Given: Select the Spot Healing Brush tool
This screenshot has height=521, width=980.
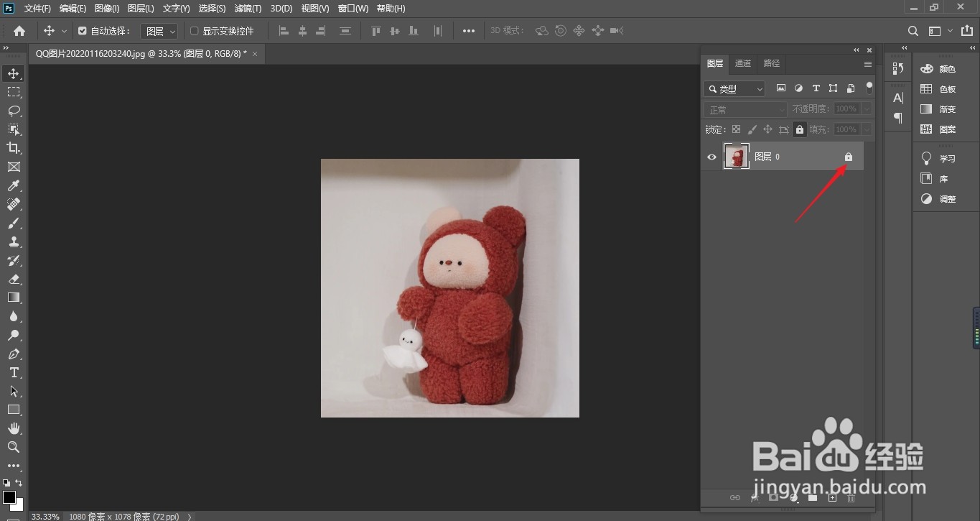Looking at the screenshot, I should coord(14,204).
